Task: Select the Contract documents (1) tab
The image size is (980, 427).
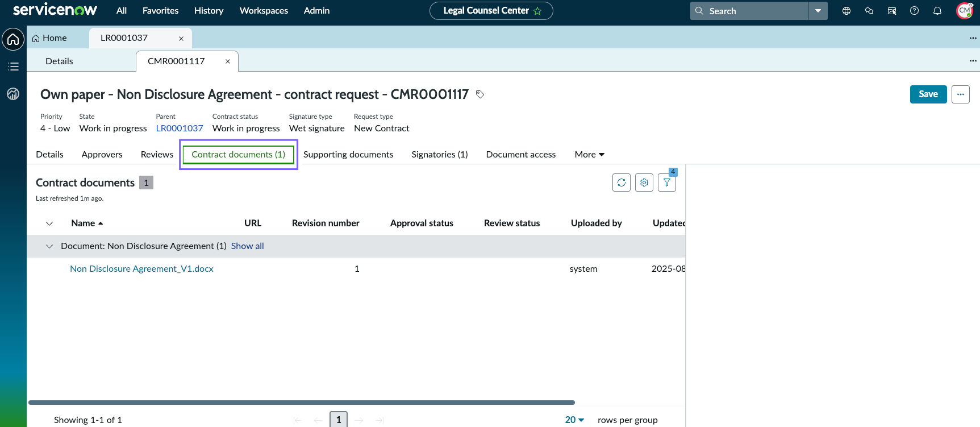Action: click(x=239, y=155)
